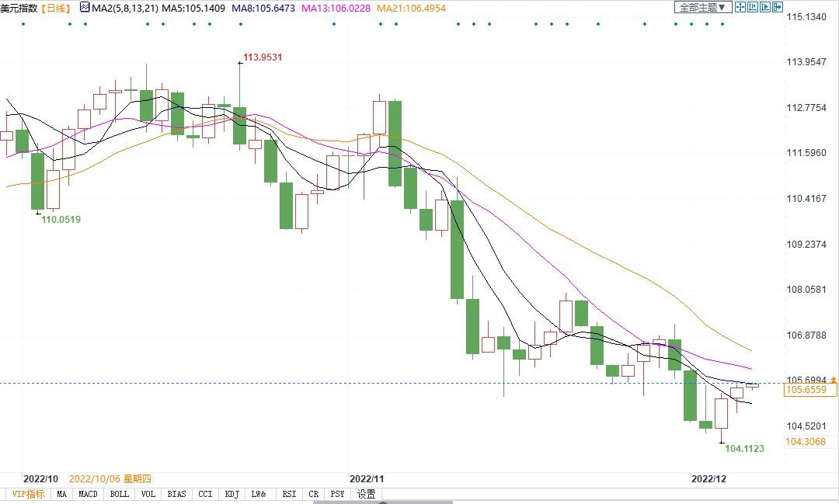Open the 设置 settings button
The height and width of the screenshot is (504, 839).
pyautogui.click(x=366, y=494)
